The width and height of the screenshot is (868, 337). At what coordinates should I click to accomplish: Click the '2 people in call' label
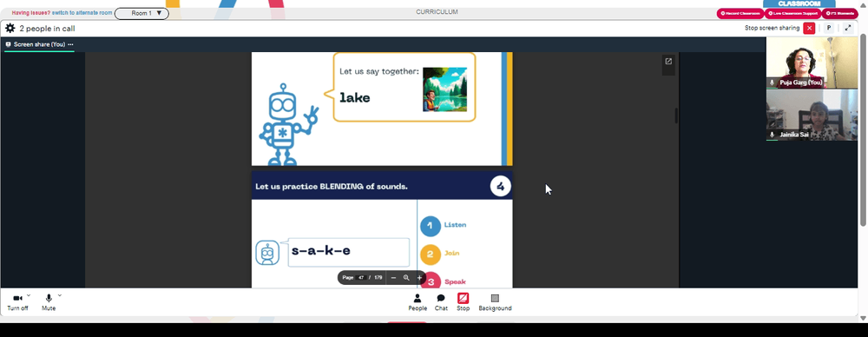click(x=47, y=29)
